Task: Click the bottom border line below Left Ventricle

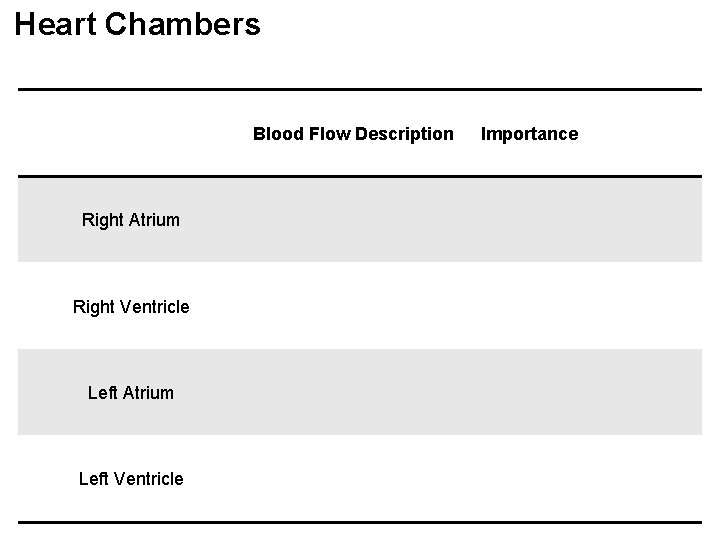Action: click(360, 522)
